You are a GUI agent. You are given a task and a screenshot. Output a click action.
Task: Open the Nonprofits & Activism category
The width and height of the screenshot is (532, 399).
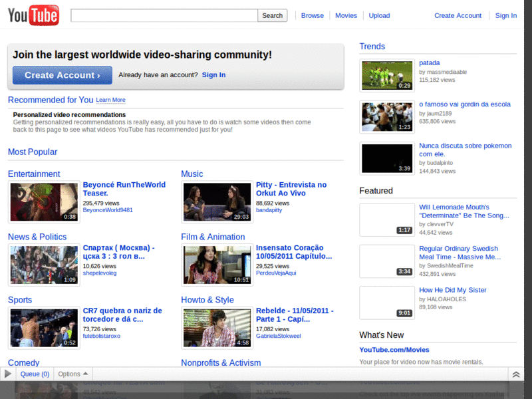point(221,362)
